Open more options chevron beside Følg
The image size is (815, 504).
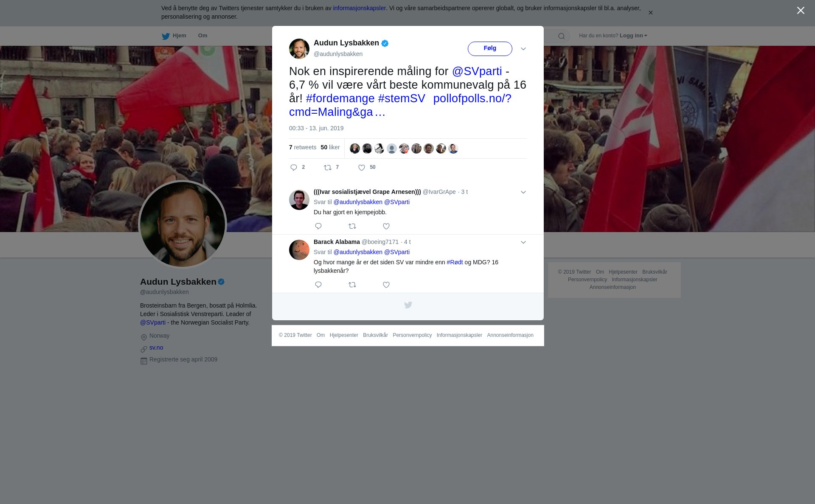tap(523, 49)
